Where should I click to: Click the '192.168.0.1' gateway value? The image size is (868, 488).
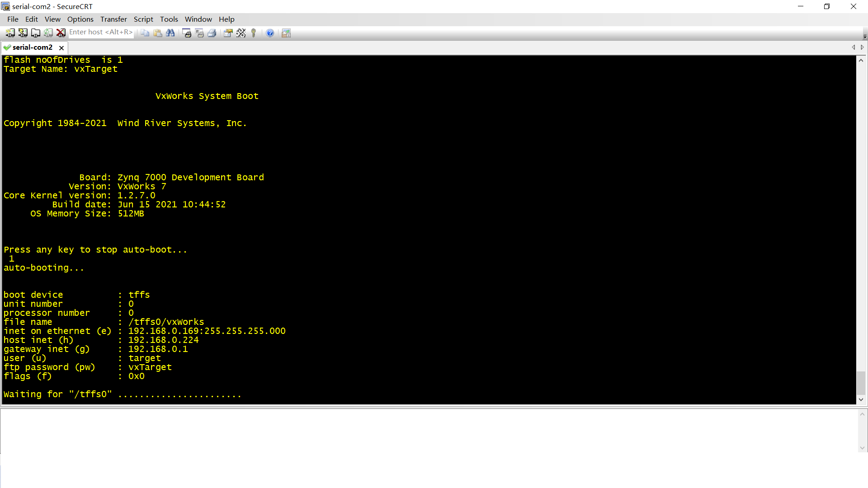pyautogui.click(x=158, y=349)
